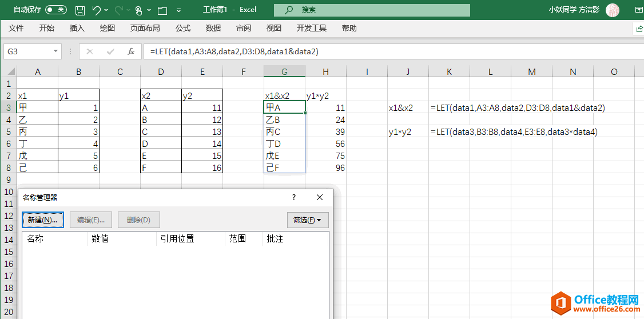644x319 pixels.
Task: Click the Undo arrow icon
Action: pyautogui.click(x=97, y=10)
